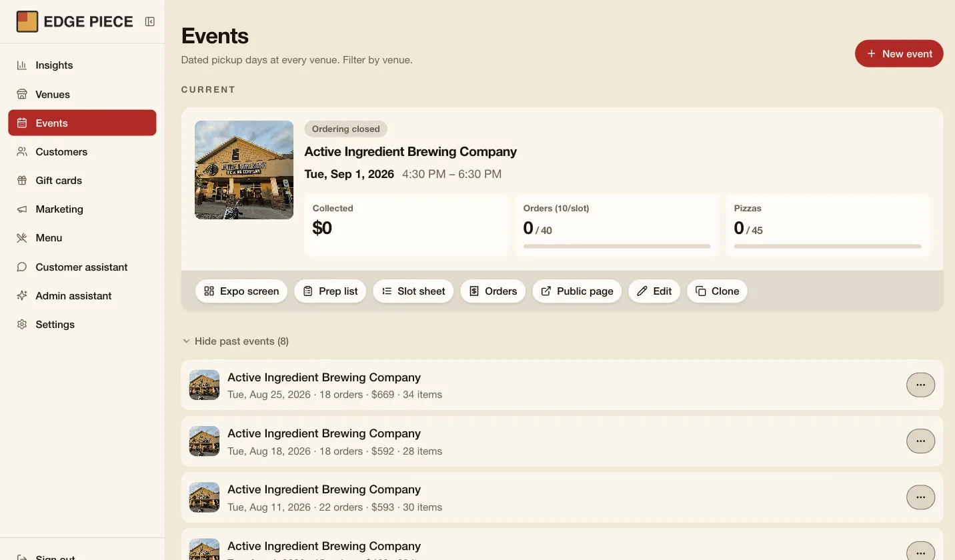This screenshot has width=955, height=560.
Task: Click the Pizzas progress bar
Action: click(x=828, y=246)
